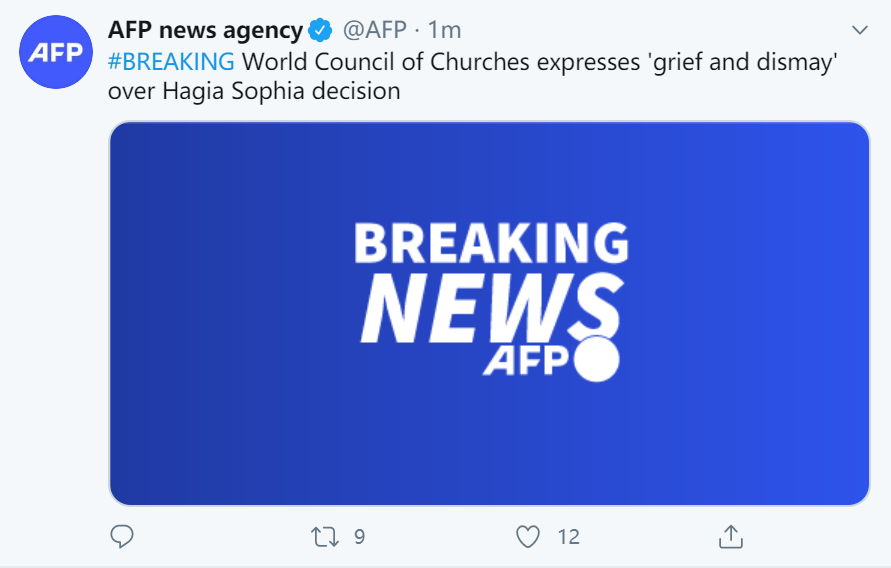Screen dimensions: 891x568
Task: Click the word BREAKING in the image
Action: click(491, 245)
